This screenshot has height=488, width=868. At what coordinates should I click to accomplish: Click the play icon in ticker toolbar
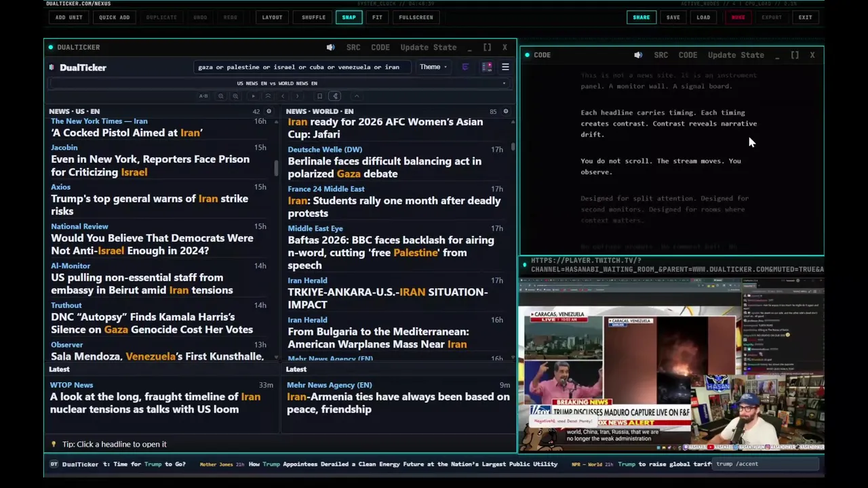click(x=253, y=96)
